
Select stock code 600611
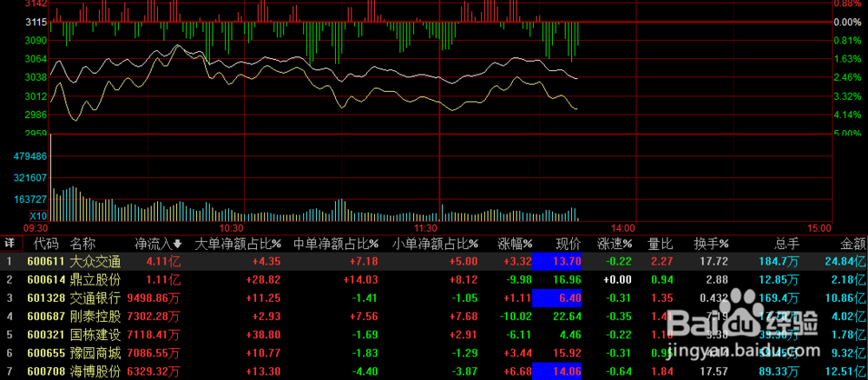44,262
